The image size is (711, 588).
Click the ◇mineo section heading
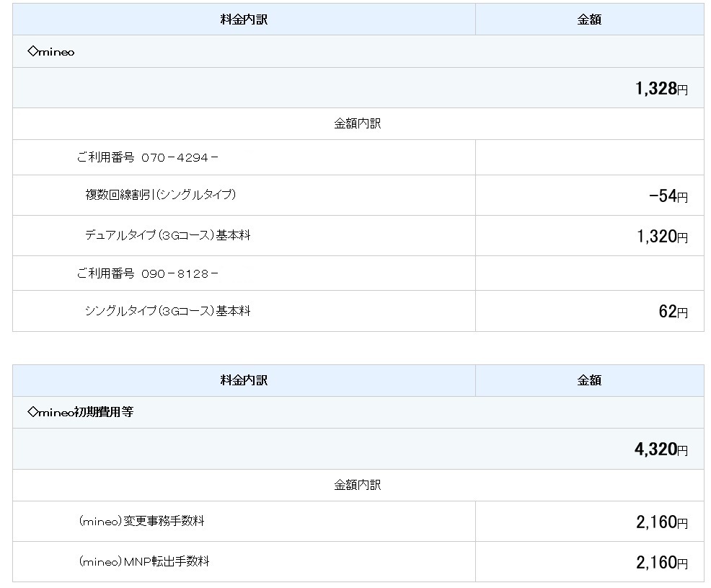(51, 52)
